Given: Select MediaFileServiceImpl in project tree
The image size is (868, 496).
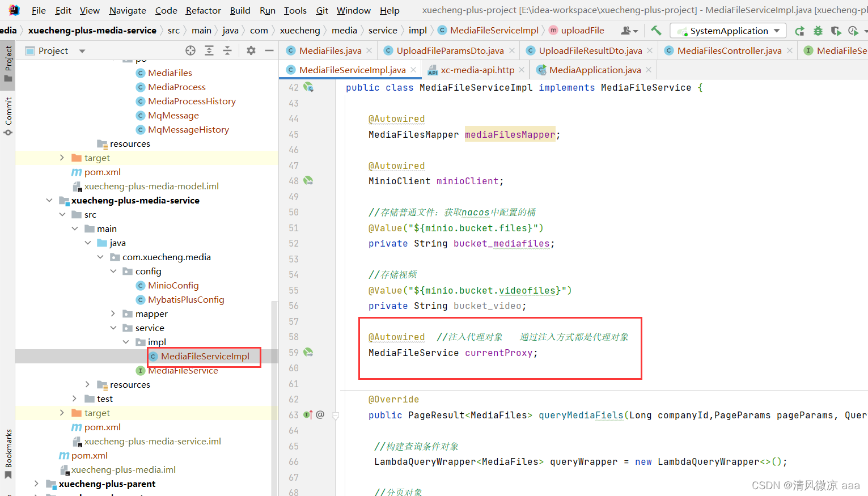Looking at the screenshot, I should [x=205, y=356].
